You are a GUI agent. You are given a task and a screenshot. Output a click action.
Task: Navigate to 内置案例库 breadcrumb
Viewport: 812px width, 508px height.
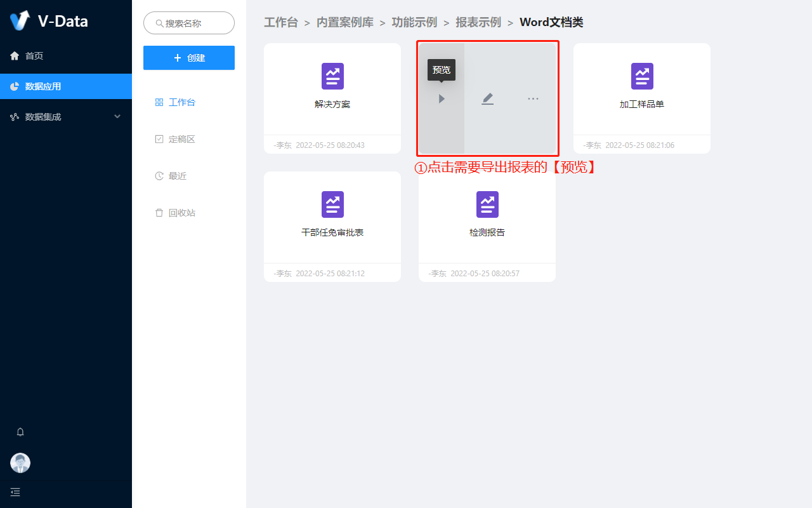(x=345, y=23)
